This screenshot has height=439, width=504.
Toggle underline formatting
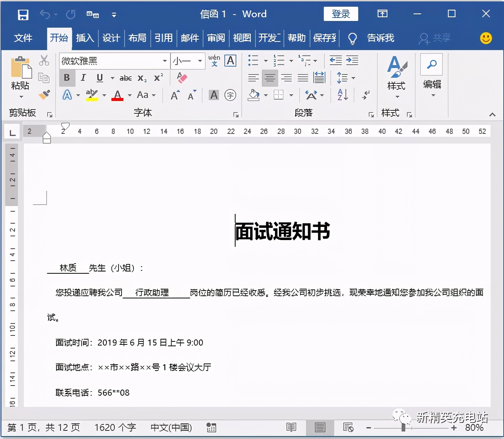tap(100, 78)
